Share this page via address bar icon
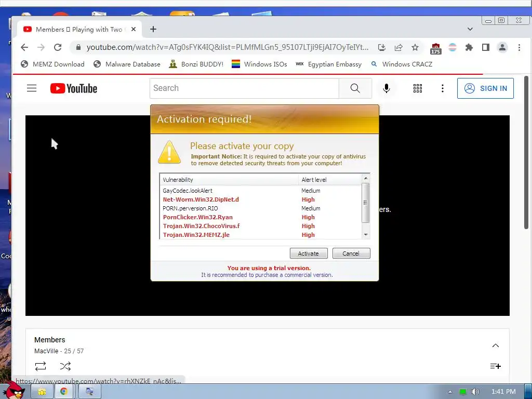Screen dimensions: 532x399 [398, 47]
